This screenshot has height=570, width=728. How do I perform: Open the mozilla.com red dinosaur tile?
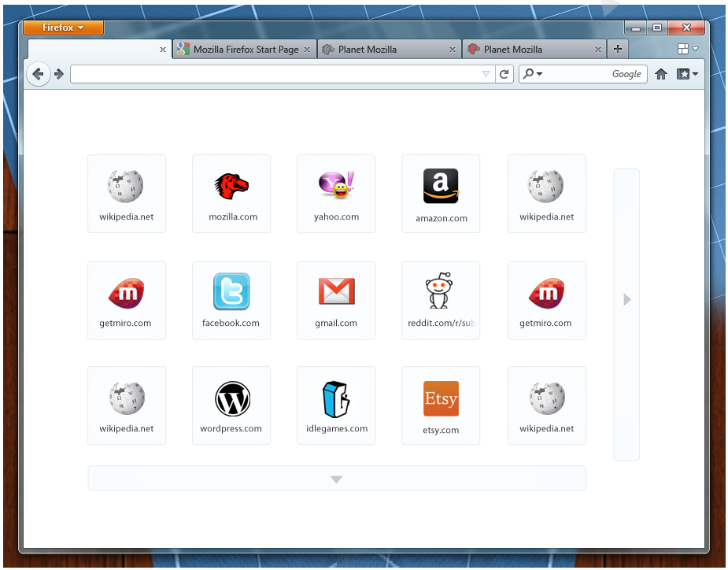click(231, 194)
